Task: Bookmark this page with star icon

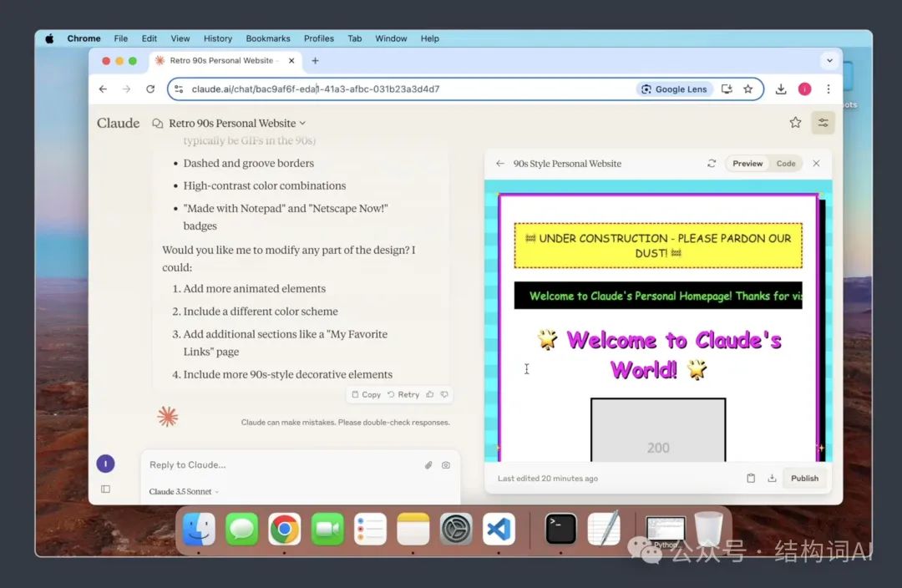Action: pyautogui.click(x=747, y=89)
